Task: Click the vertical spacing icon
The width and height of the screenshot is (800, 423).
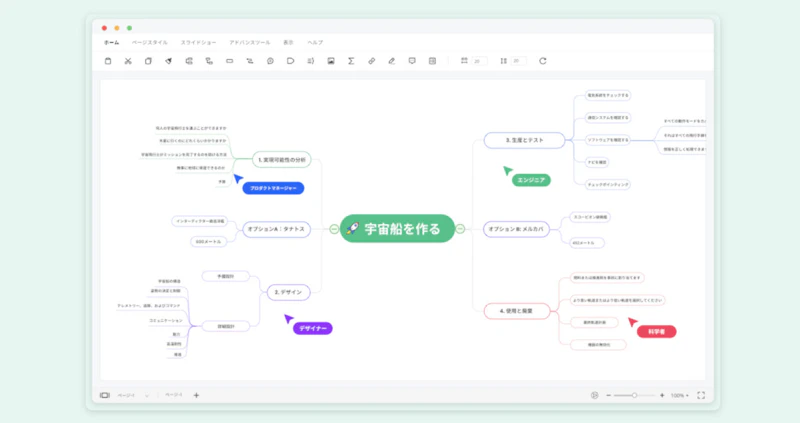Action: point(504,61)
